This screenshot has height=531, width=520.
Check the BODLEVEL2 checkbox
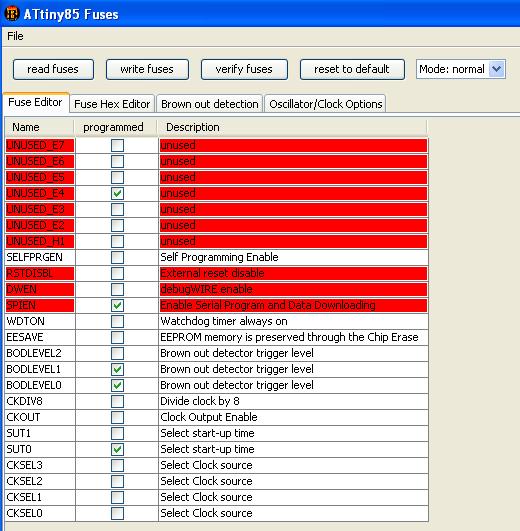117,353
